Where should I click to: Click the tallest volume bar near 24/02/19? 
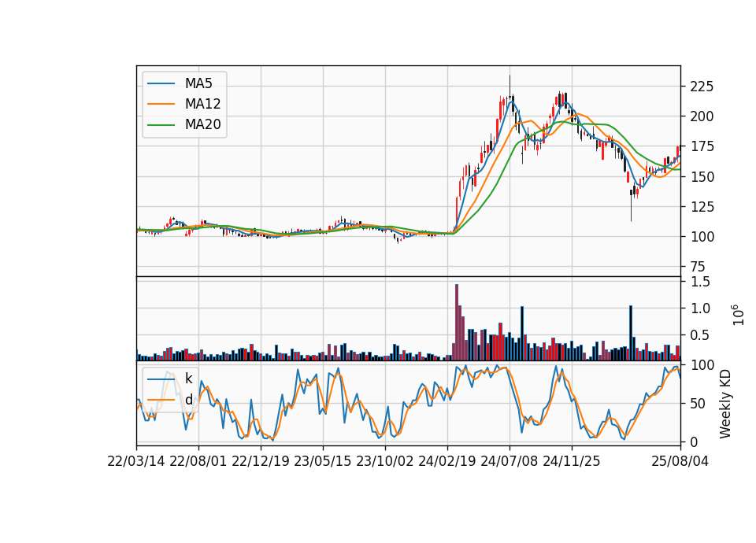457,323
